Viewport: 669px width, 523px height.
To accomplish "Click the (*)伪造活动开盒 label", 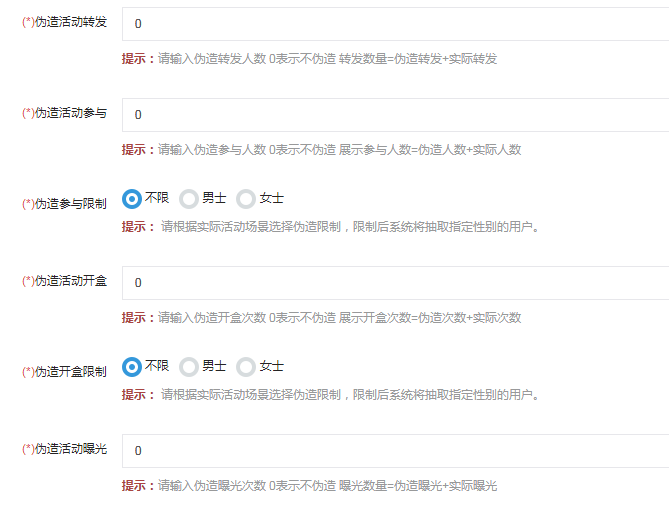I will [x=64, y=281].
